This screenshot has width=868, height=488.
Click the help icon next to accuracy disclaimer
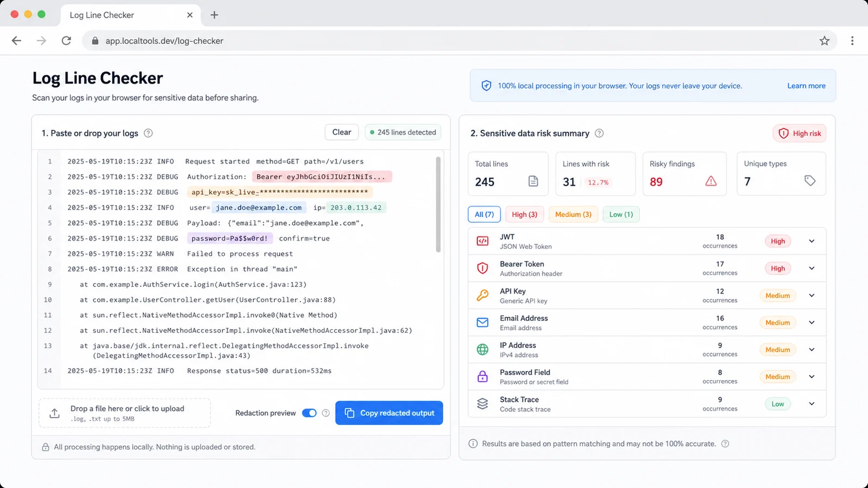pyautogui.click(x=725, y=444)
